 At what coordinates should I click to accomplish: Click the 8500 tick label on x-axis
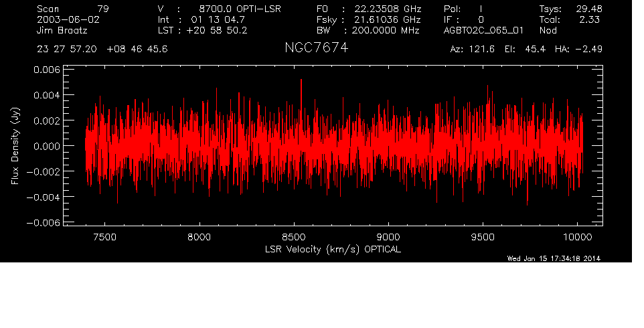(x=294, y=237)
